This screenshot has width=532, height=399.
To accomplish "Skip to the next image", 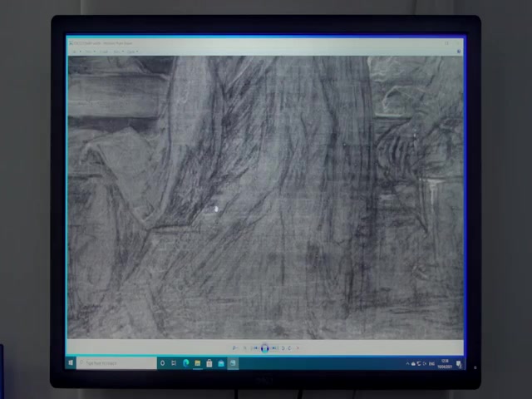I will coord(274,348).
